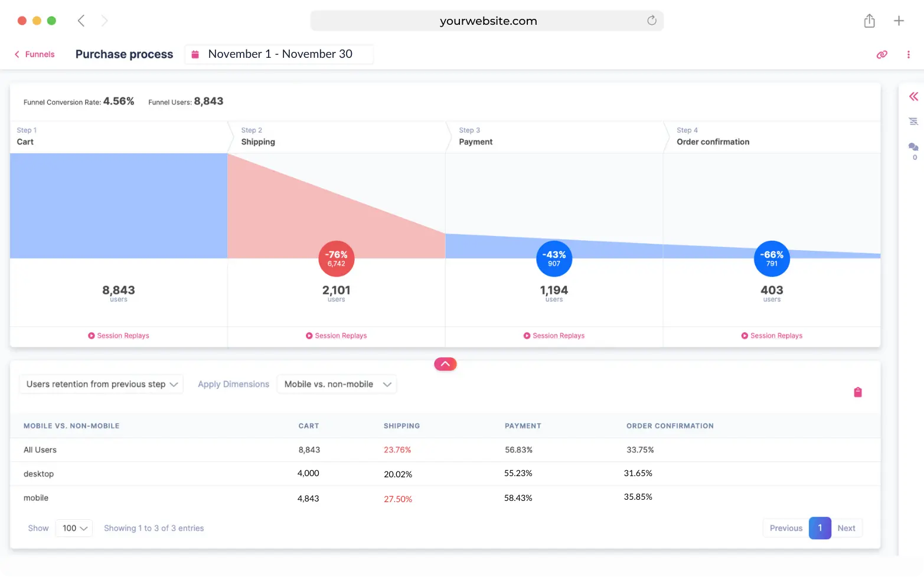The width and height of the screenshot is (924, 577).
Task: Select the Step 3 Payment header
Action: point(554,137)
